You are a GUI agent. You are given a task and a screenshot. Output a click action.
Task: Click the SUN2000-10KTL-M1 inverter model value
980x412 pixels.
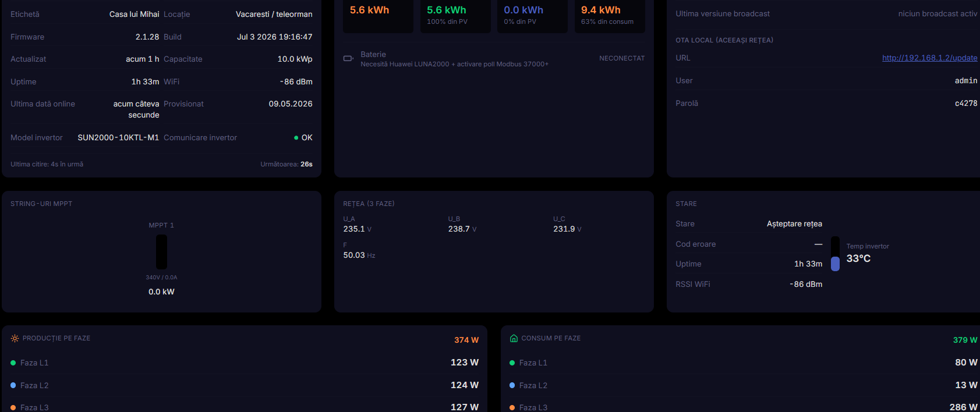tap(118, 137)
